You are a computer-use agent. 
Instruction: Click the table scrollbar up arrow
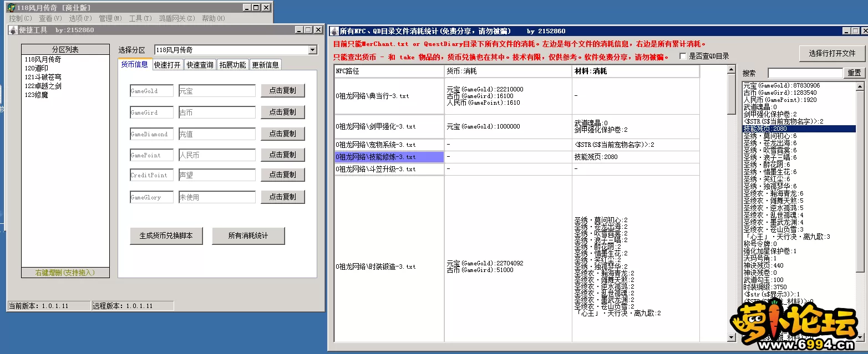(732, 69)
